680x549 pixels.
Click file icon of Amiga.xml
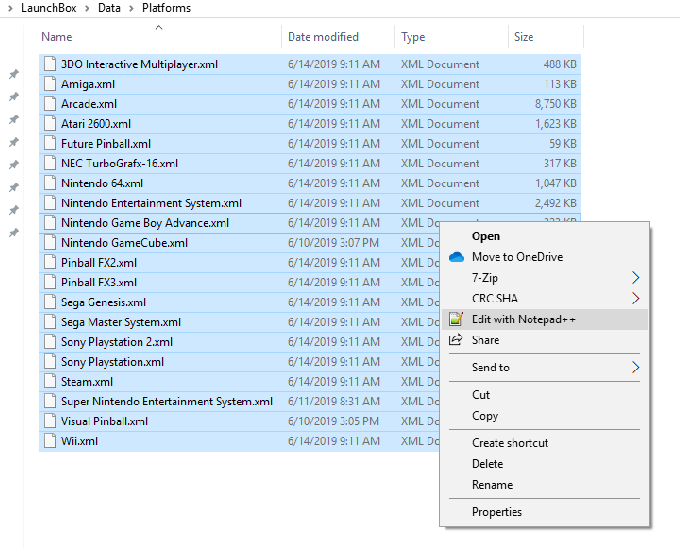pyautogui.click(x=50, y=84)
